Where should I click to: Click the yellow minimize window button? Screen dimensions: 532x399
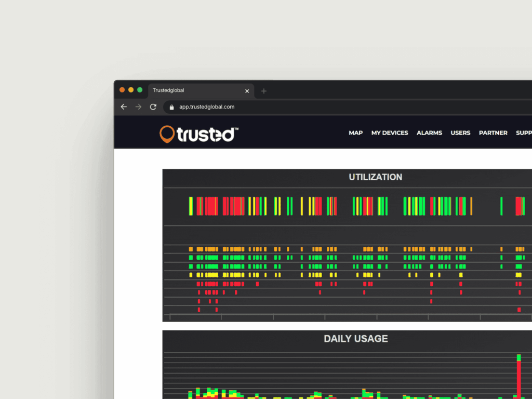click(131, 90)
